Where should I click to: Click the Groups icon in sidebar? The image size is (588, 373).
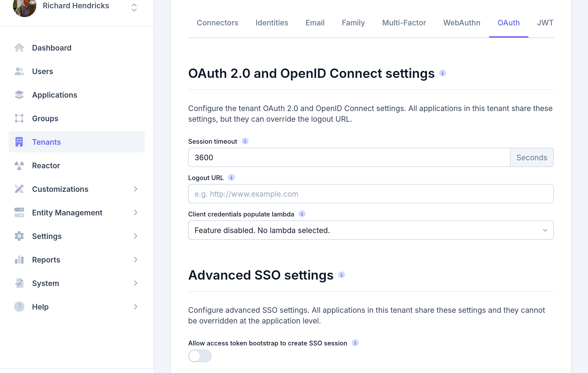click(19, 118)
